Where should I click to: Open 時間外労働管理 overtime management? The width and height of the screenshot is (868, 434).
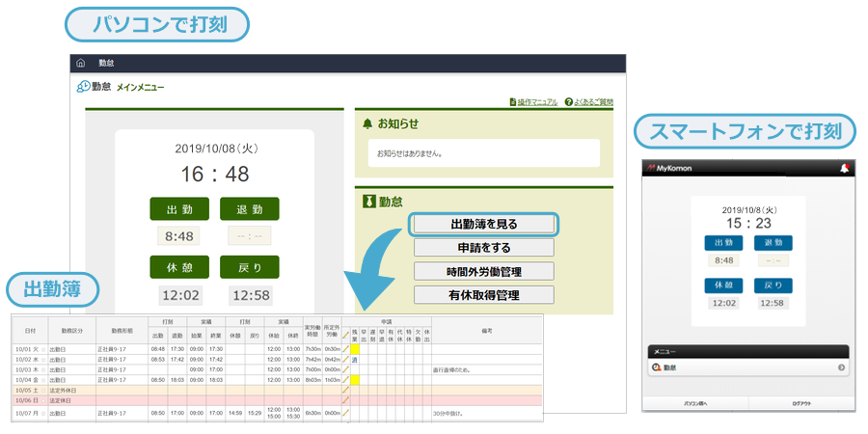(484, 271)
